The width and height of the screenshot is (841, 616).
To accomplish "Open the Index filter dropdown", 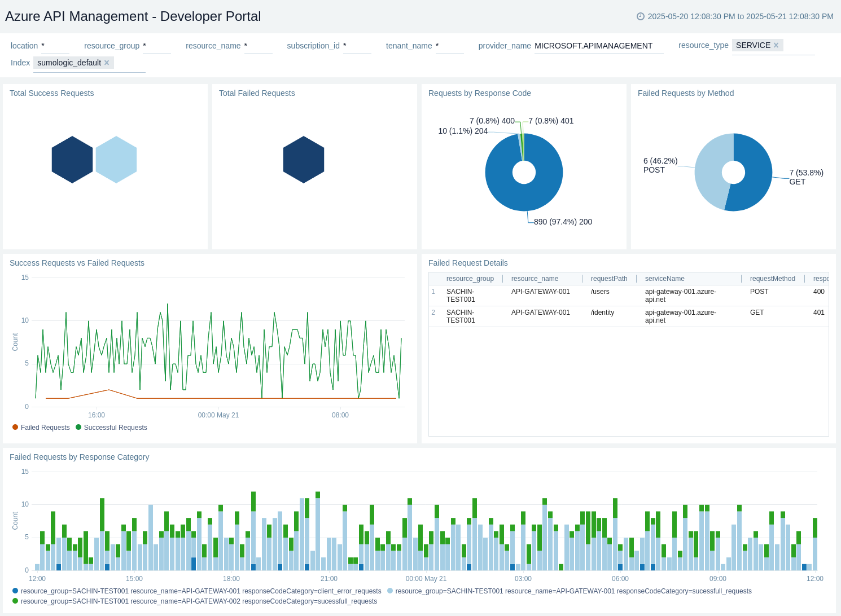I will click(x=89, y=64).
